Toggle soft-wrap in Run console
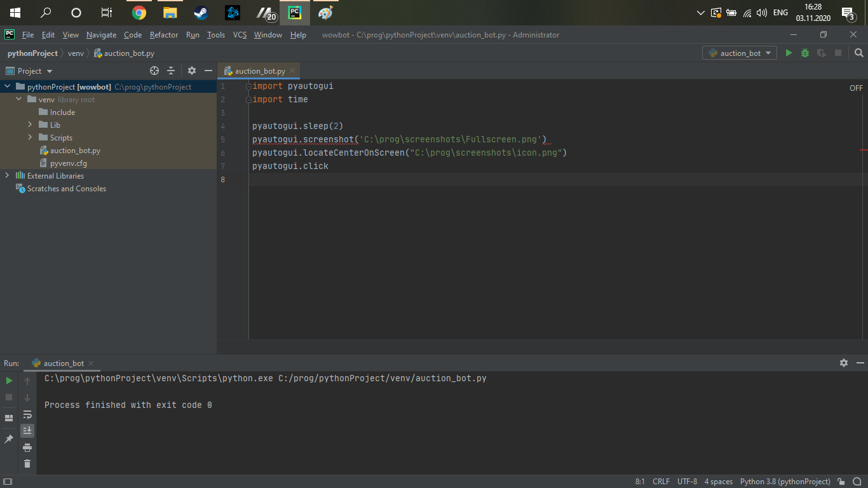The image size is (868, 488). [x=27, y=414]
